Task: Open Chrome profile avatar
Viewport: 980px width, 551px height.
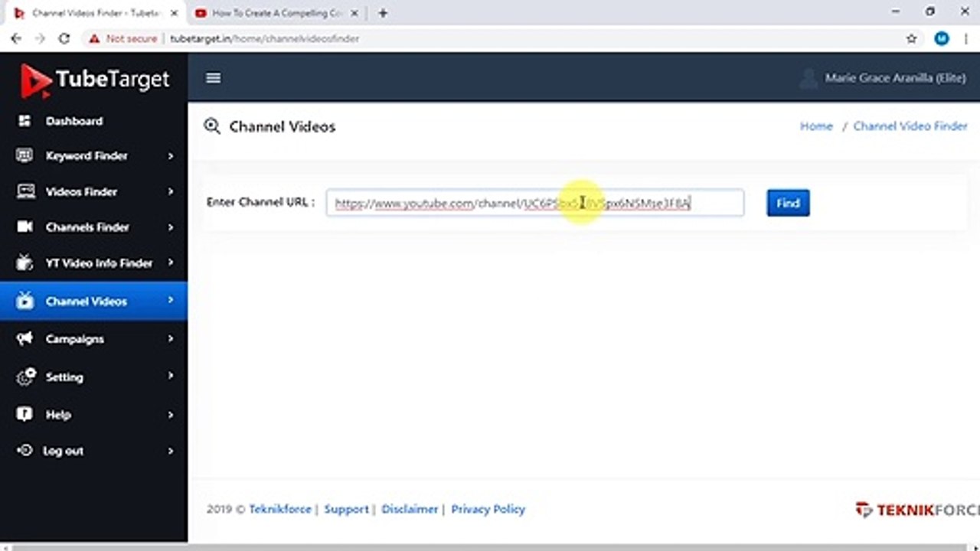Action: pos(942,38)
